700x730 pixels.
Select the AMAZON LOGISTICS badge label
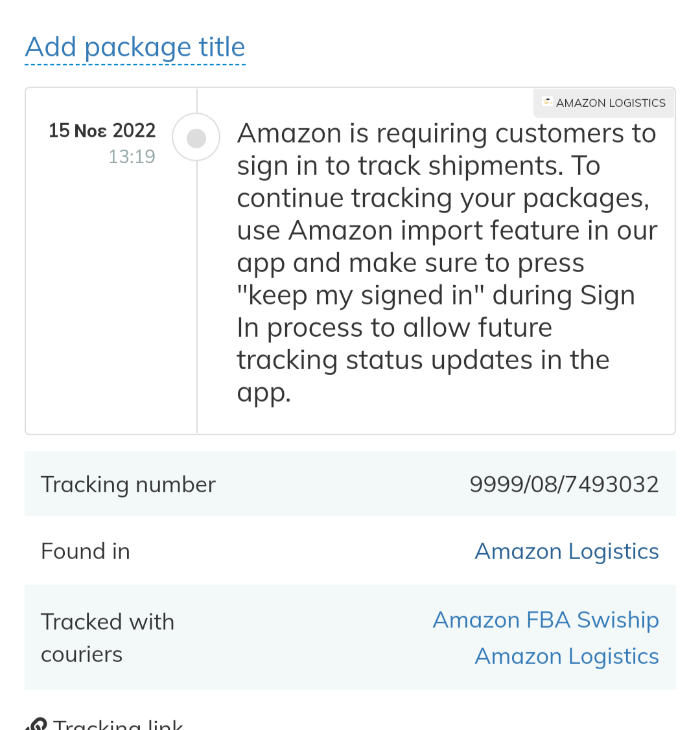point(611,103)
